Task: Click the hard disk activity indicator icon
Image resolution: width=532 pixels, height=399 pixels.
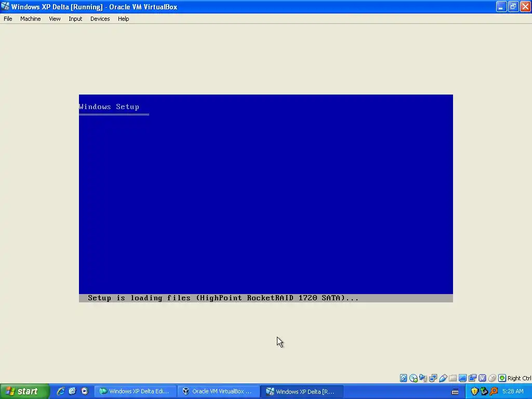Action: 403,378
